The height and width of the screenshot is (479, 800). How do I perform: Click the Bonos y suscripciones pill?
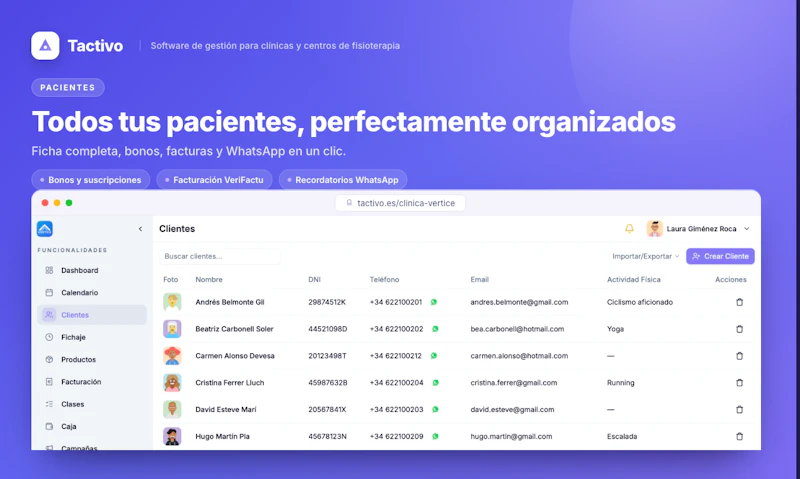[91, 180]
